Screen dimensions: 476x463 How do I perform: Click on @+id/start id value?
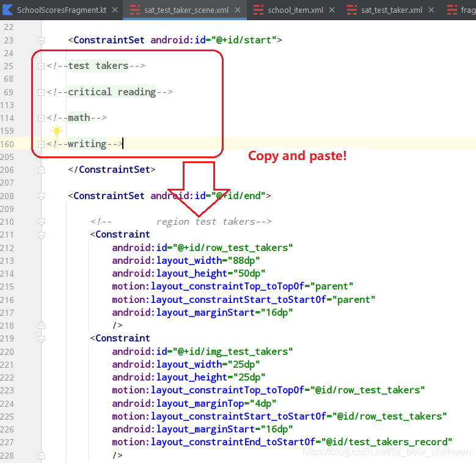[244, 40]
